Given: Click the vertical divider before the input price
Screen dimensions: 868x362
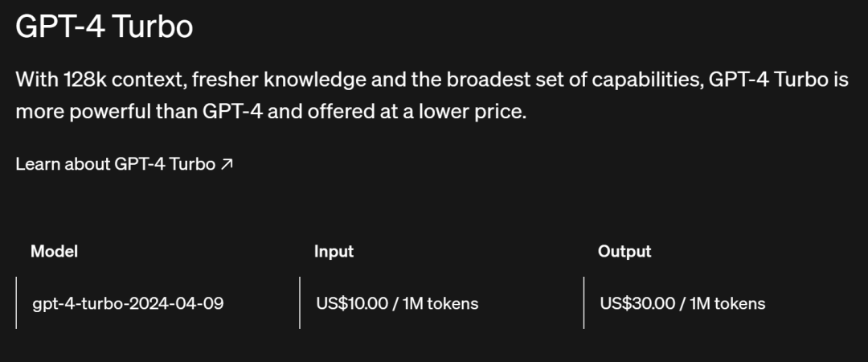Looking at the screenshot, I should [x=300, y=302].
